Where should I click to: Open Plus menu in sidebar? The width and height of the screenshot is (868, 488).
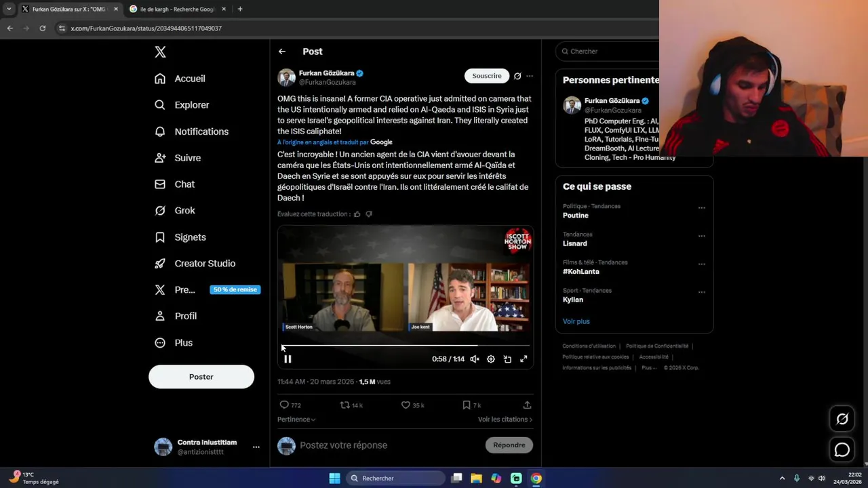[174, 343]
